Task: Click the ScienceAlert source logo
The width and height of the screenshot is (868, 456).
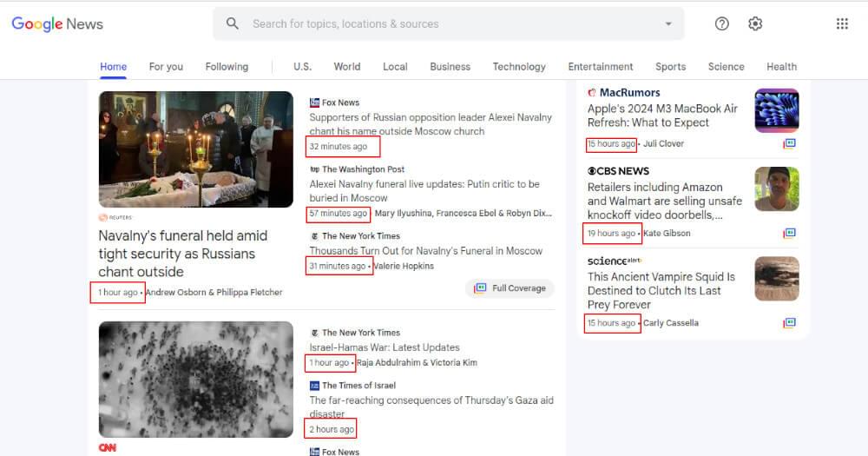Action: [x=614, y=261]
